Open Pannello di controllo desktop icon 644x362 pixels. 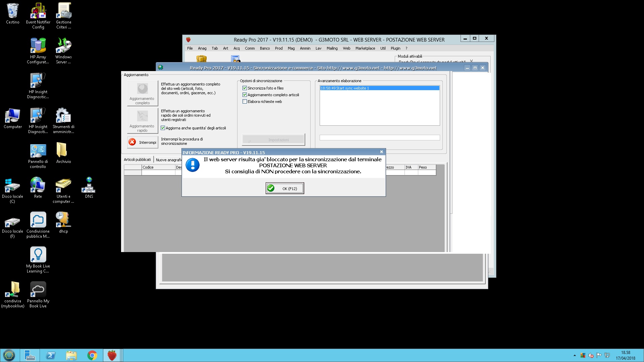tap(38, 156)
